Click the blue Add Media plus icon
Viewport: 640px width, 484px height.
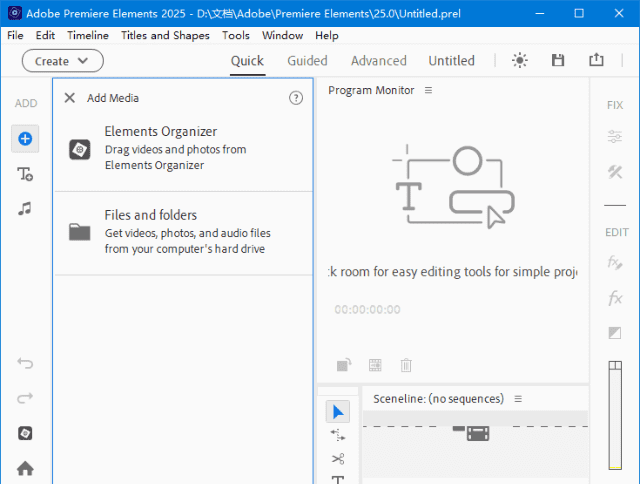coord(25,139)
